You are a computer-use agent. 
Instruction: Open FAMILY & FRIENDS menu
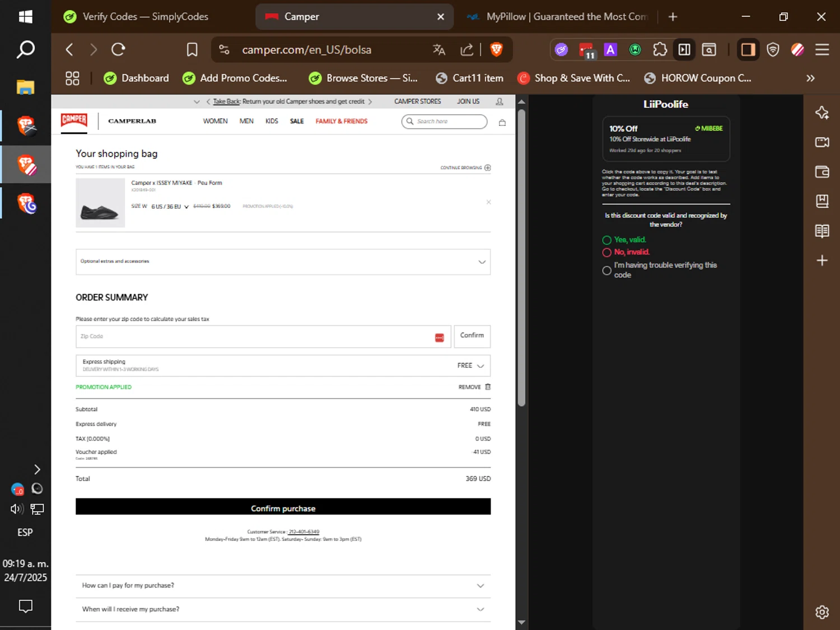click(342, 121)
